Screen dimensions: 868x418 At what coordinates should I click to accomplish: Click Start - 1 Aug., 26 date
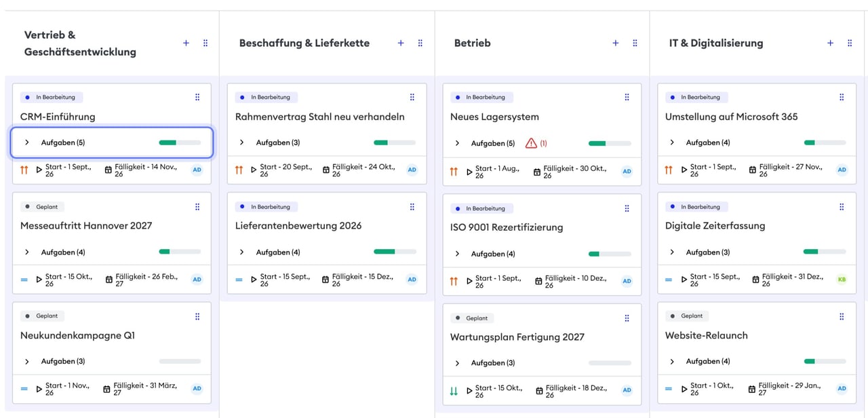pos(498,171)
